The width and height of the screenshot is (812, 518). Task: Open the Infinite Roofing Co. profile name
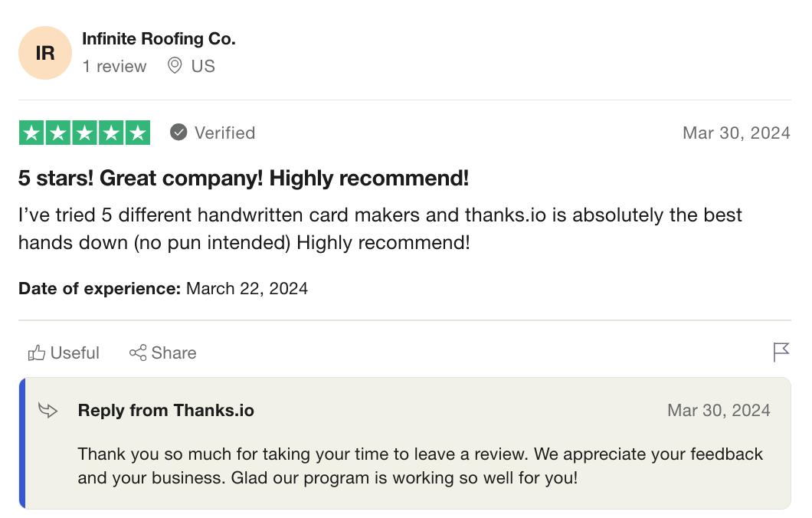(159, 38)
